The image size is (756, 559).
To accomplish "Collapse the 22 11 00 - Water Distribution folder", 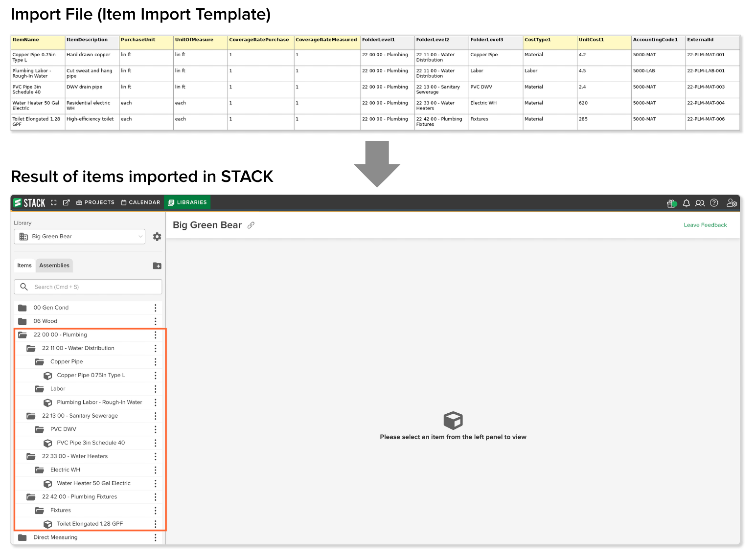I will 31,348.
